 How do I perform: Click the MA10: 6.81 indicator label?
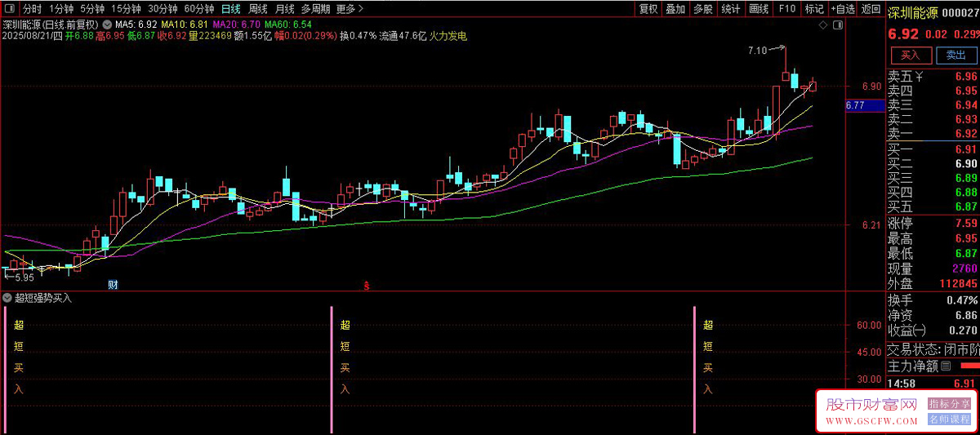[x=184, y=24]
